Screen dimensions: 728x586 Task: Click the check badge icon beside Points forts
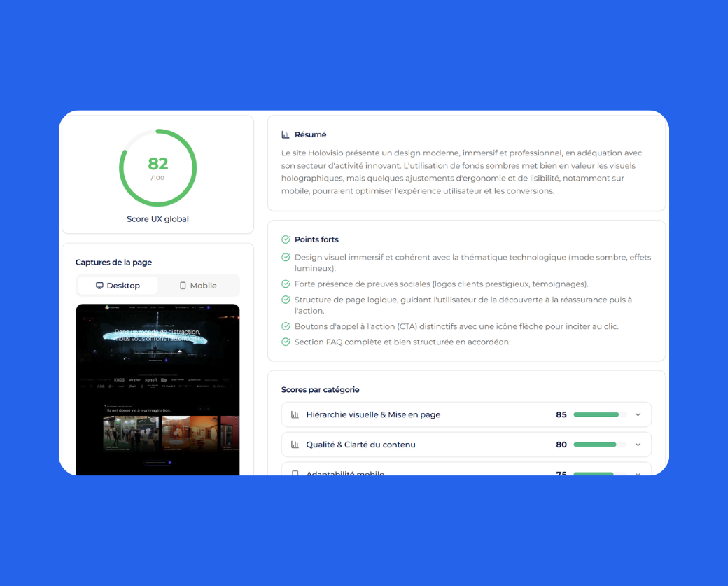285,239
